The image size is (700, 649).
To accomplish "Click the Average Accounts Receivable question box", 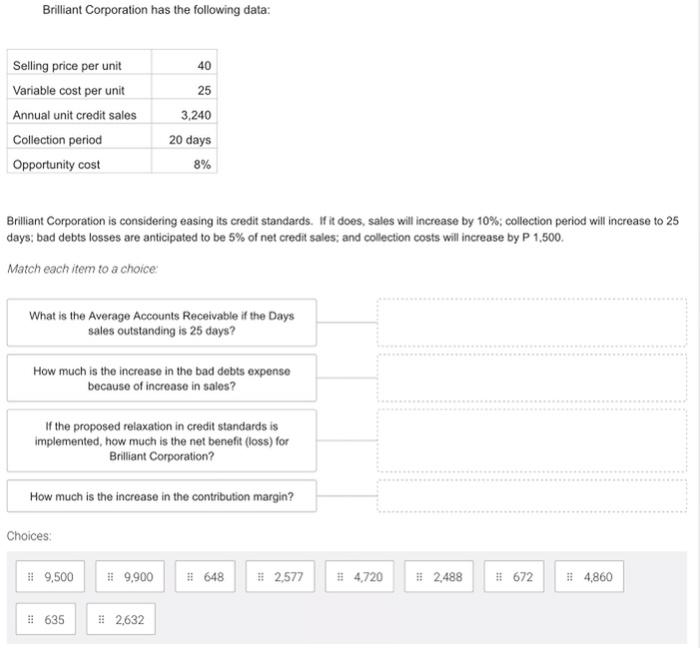I will (x=162, y=323).
